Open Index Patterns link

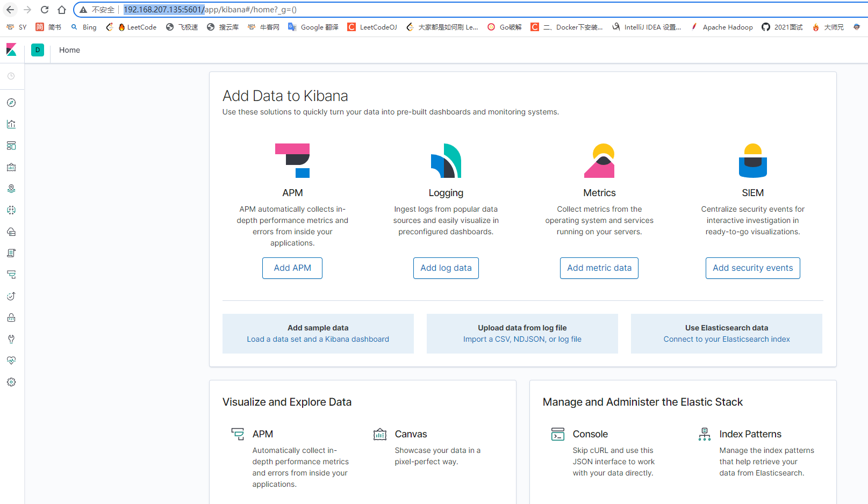[750, 434]
